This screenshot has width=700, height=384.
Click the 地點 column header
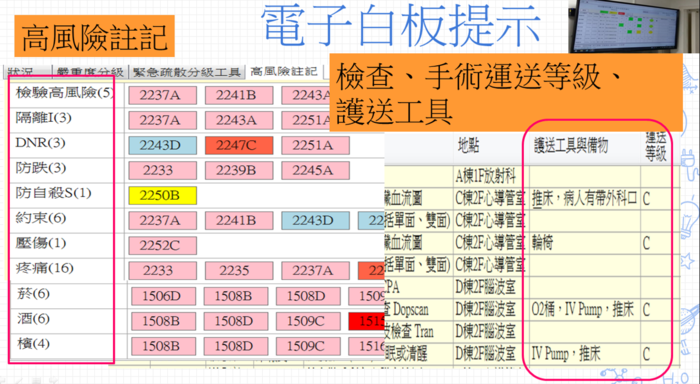(x=468, y=146)
